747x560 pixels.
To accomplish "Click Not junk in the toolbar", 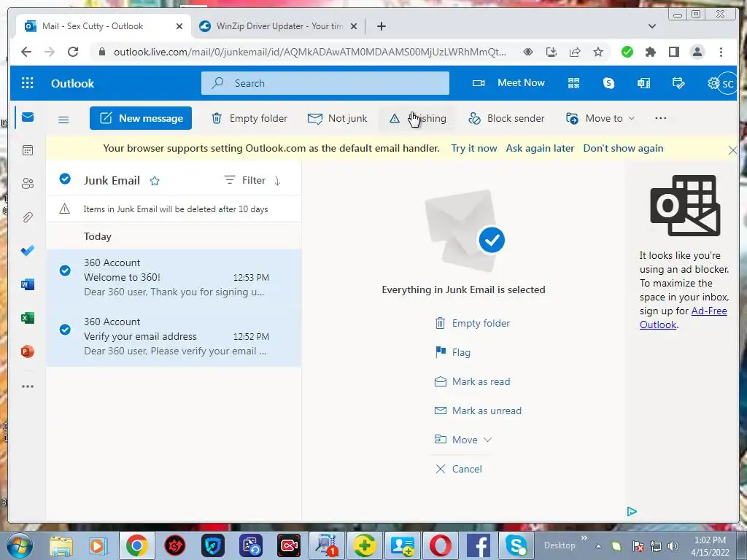I will 337,118.
